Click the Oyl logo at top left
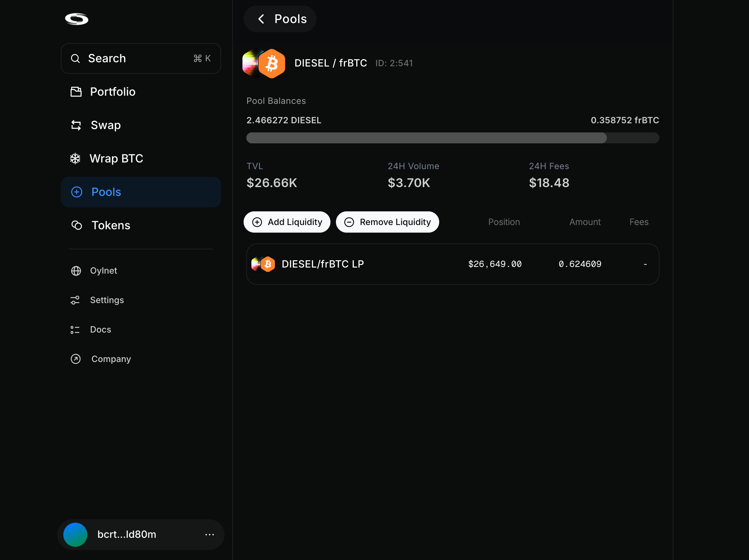 (x=77, y=19)
